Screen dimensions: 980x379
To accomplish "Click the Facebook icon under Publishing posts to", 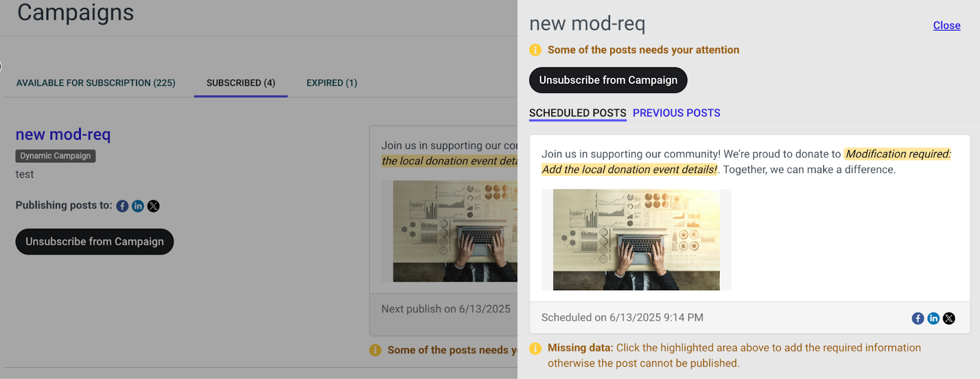I will [123, 206].
